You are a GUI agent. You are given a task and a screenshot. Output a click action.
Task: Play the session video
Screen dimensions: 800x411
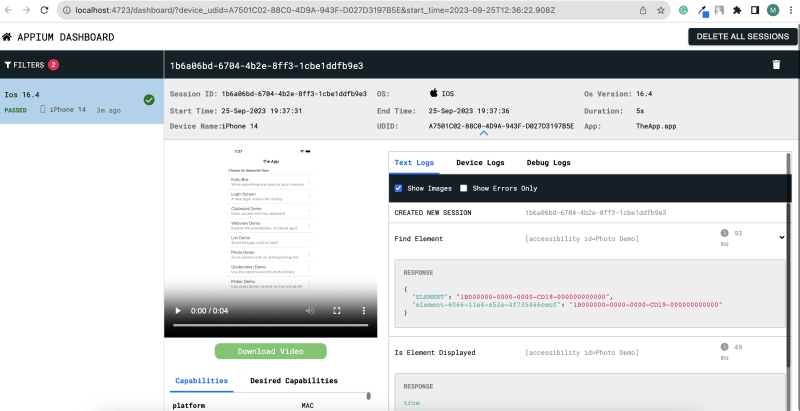(x=178, y=311)
